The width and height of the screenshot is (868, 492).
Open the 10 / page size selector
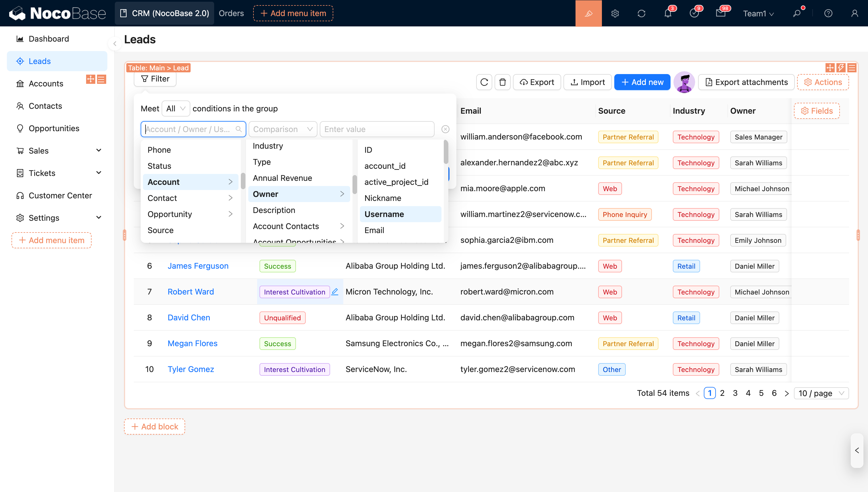coord(820,393)
